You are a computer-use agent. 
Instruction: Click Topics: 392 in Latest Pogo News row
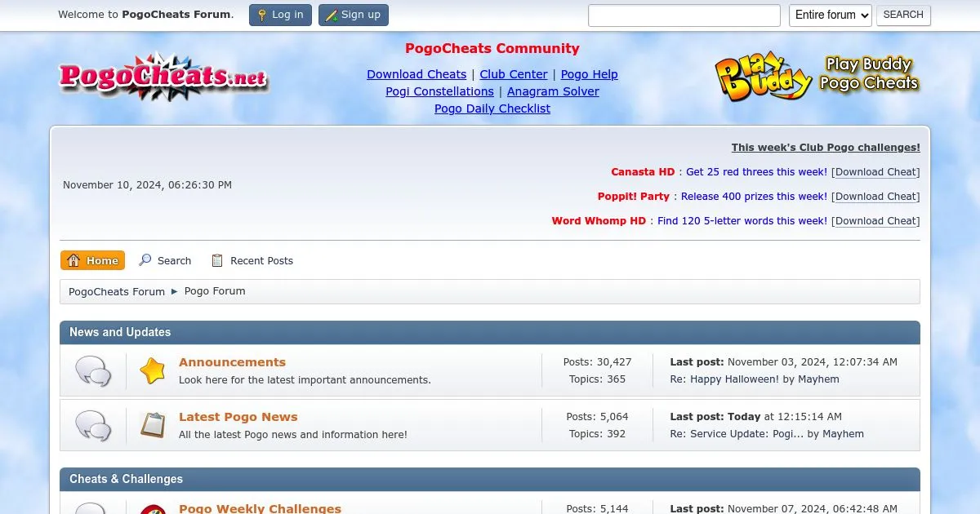pyautogui.click(x=597, y=434)
